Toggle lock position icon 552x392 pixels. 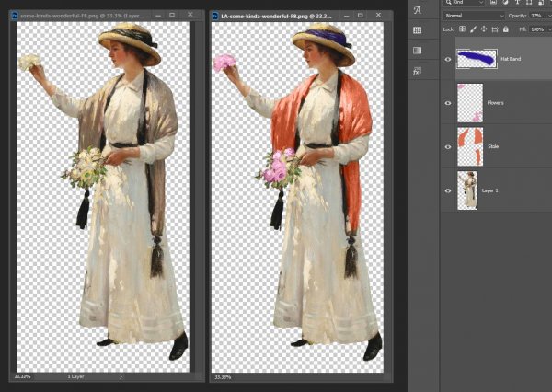[x=484, y=29]
